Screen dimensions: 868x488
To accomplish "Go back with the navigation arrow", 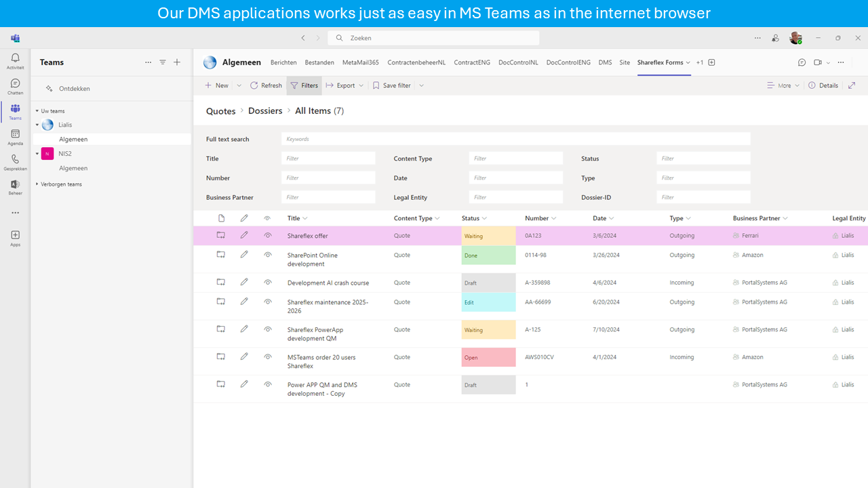I will pyautogui.click(x=303, y=38).
